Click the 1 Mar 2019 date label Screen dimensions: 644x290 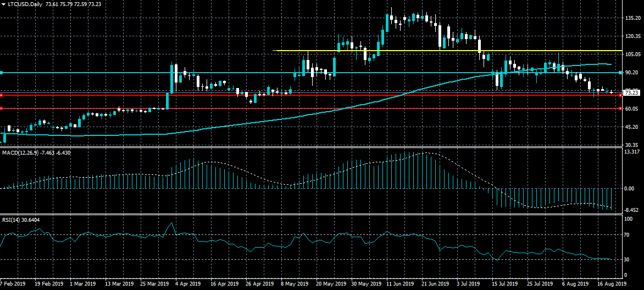(83, 284)
